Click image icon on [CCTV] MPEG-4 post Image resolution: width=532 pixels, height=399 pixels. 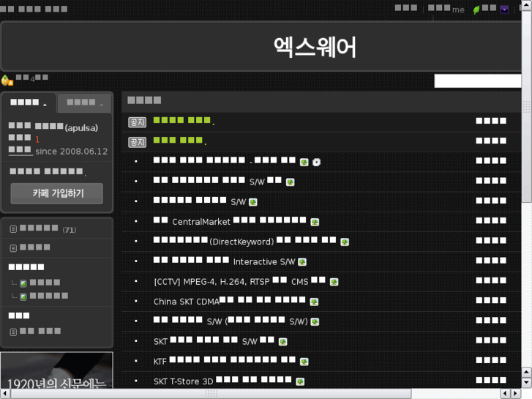tap(334, 282)
